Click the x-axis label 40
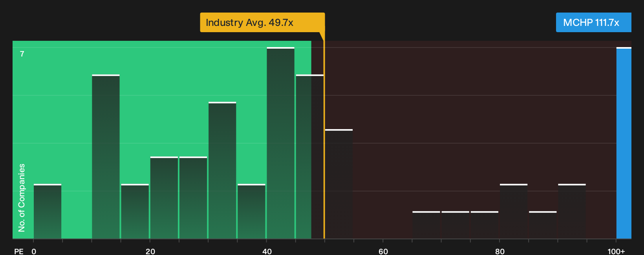 pos(267,251)
